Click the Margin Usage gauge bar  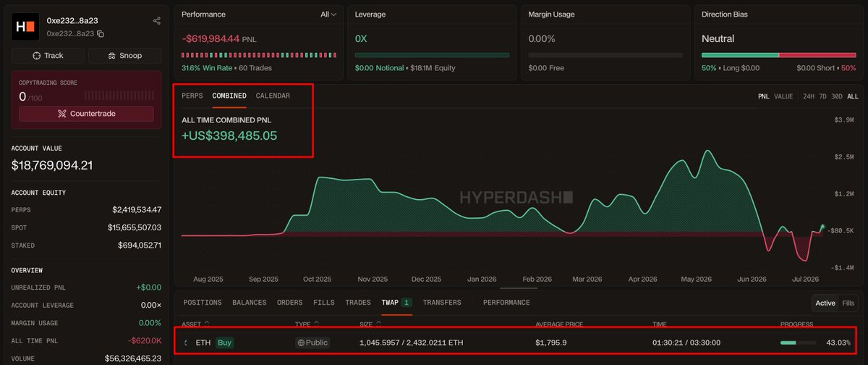pyautogui.click(x=605, y=55)
